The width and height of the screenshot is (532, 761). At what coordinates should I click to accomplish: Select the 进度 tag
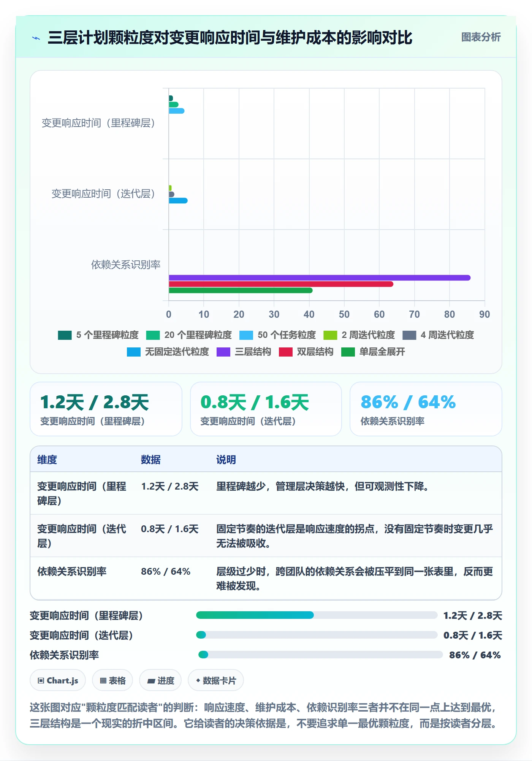160,680
